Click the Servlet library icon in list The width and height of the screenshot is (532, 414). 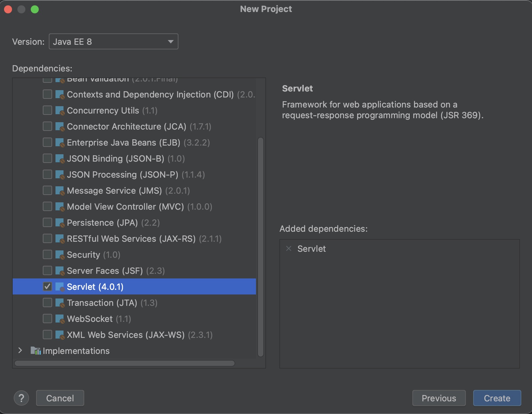[x=60, y=287]
